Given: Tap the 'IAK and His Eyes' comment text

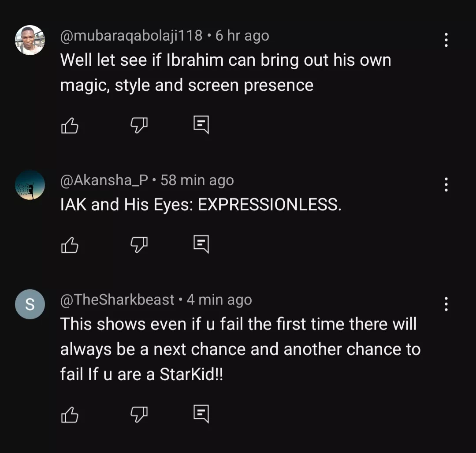Looking at the screenshot, I should pyautogui.click(x=201, y=205).
